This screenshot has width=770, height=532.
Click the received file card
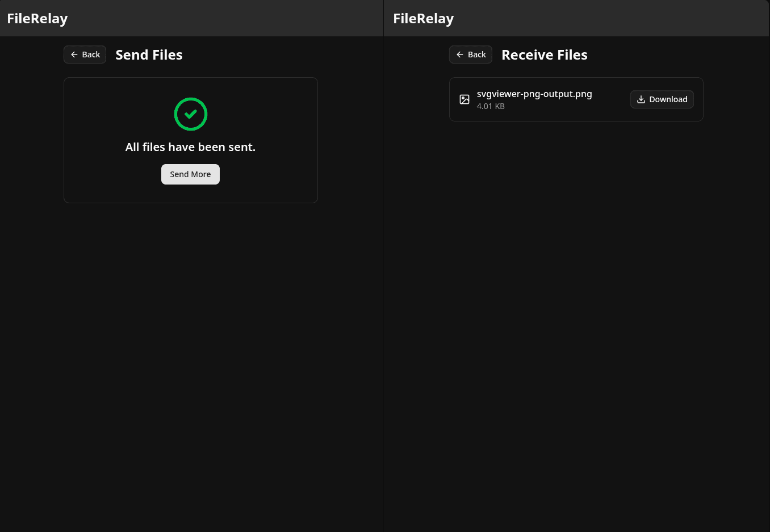(x=576, y=99)
